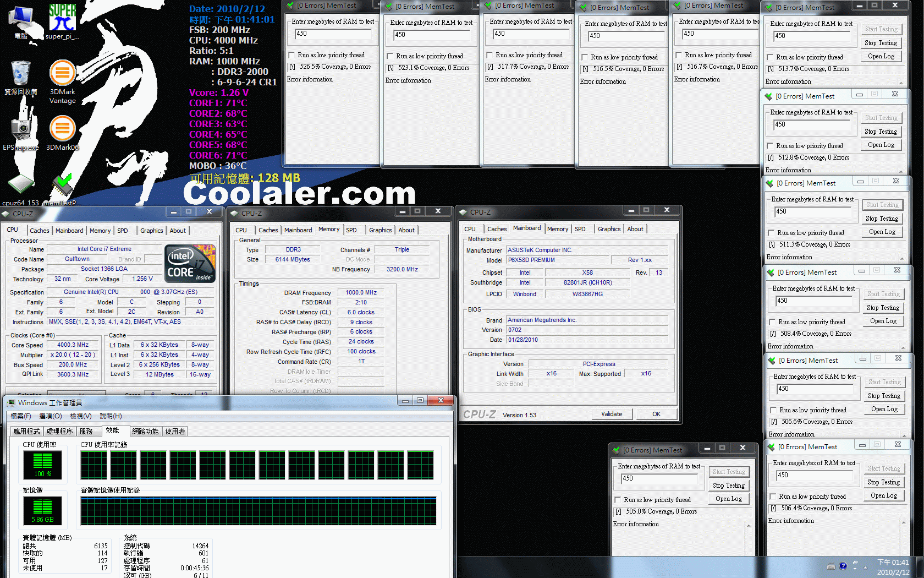
Task: Click Stop Testing in the 513.7% coverage MemTest
Action: [x=881, y=43]
